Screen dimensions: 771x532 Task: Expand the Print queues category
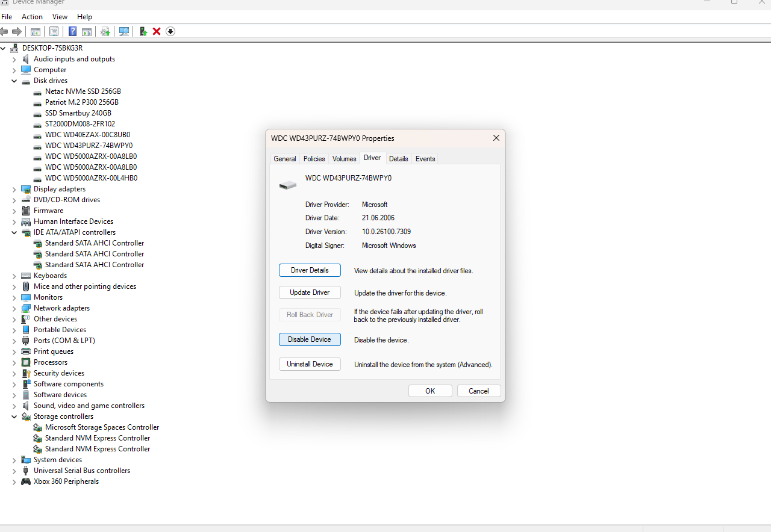pos(14,351)
